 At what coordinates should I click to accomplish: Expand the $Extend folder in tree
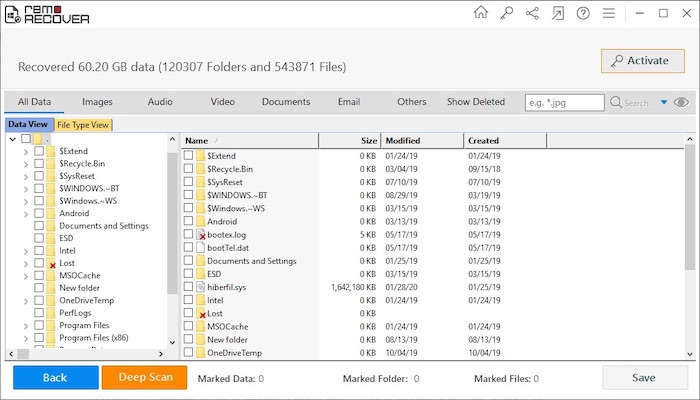[x=25, y=150]
